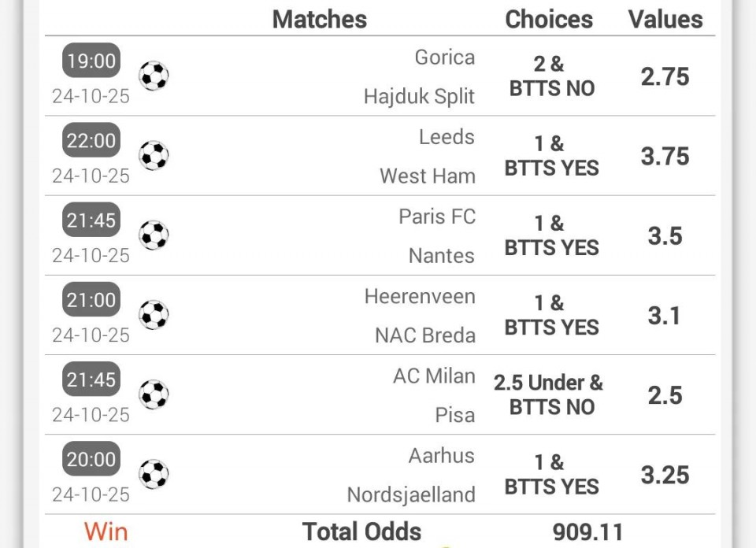Select the 909.11 total odds figure
The height and width of the screenshot is (548, 756).
click(x=587, y=532)
